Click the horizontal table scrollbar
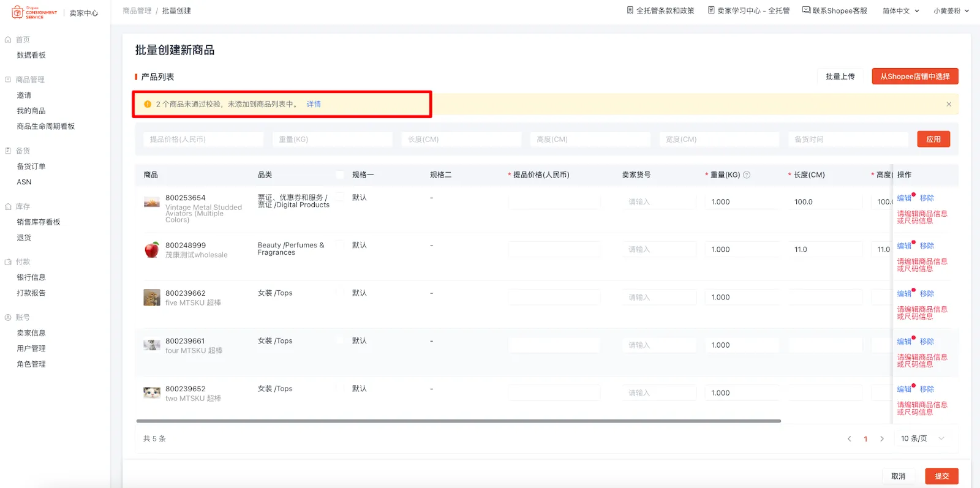 pyautogui.click(x=459, y=421)
